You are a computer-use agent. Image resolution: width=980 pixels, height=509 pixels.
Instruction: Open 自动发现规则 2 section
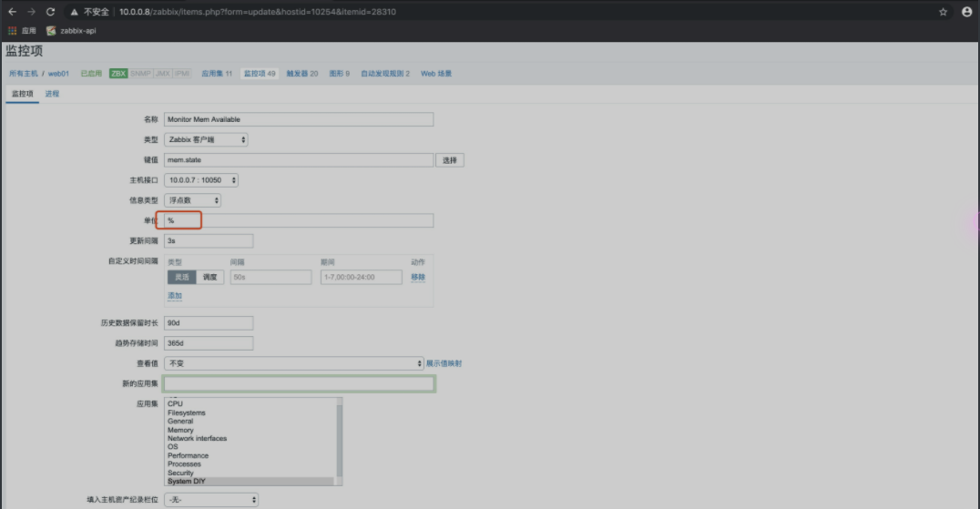385,74
